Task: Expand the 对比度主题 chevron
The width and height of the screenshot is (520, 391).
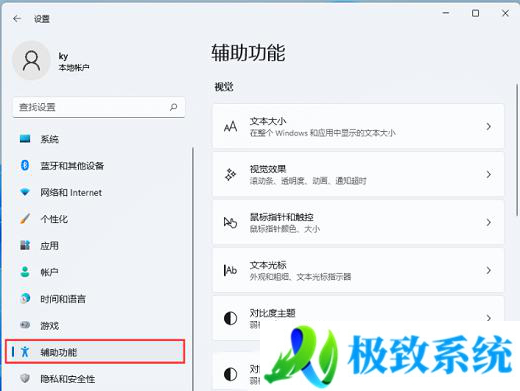Action: pyautogui.click(x=488, y=318)
